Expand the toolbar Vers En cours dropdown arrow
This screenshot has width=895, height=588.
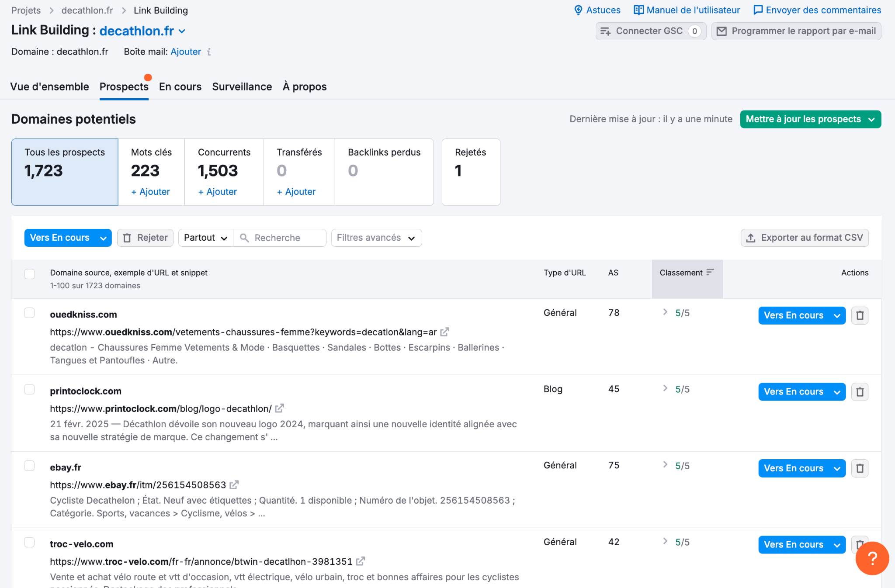pos(104,238)
